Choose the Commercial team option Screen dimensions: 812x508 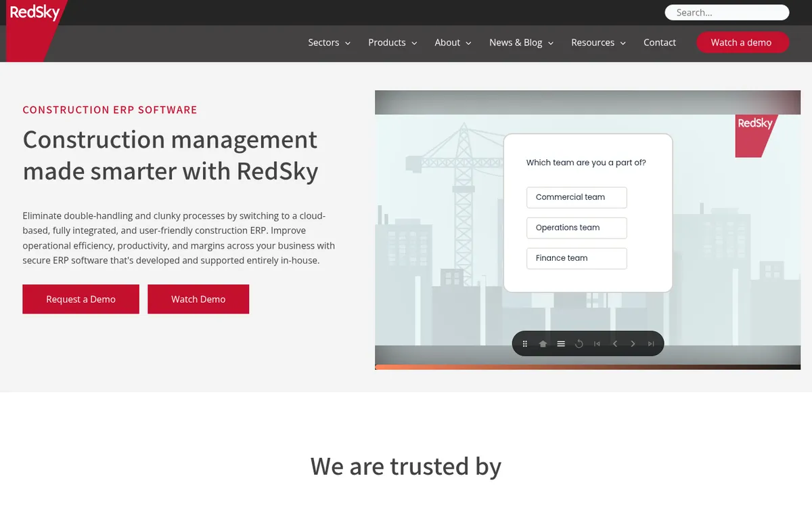(577, 197)
